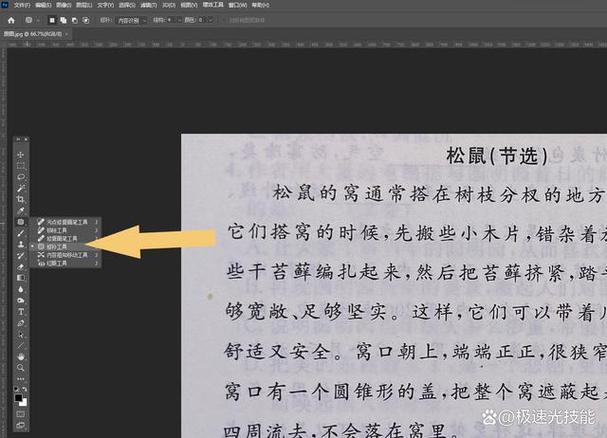Change the screen mode
The height and width of the screenshot is (438, 607).
(x=21, y=425)
